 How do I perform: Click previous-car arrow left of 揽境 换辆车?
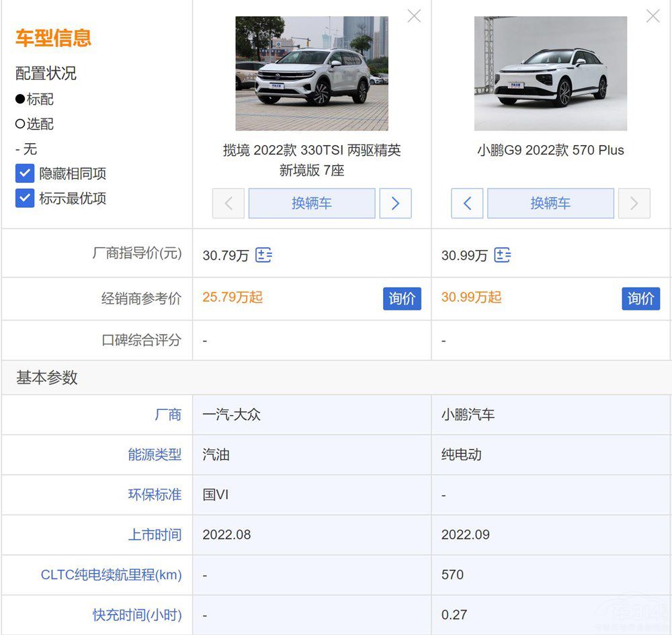tap(228, 204)
